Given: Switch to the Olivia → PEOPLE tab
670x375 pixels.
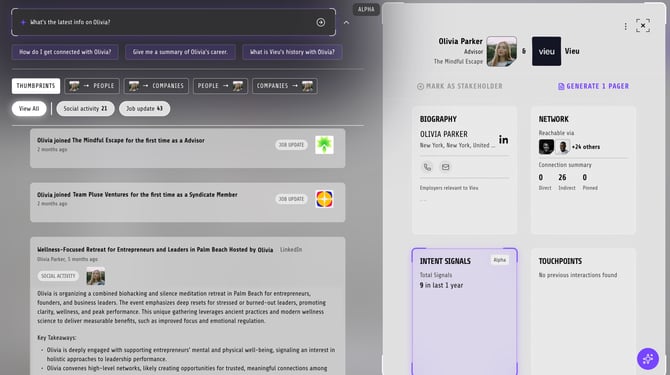Looking at the screenshot, I should (x=92, y=86).
